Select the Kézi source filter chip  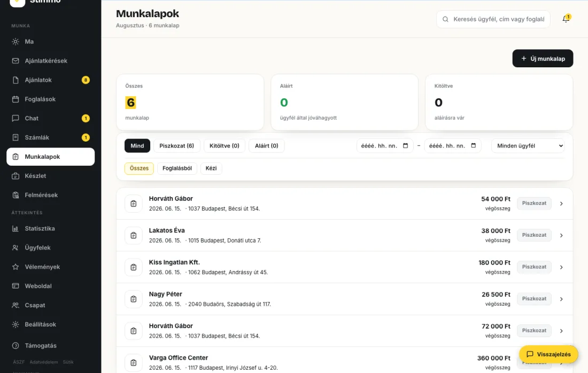pyautogui.click(x=211, y=168)
